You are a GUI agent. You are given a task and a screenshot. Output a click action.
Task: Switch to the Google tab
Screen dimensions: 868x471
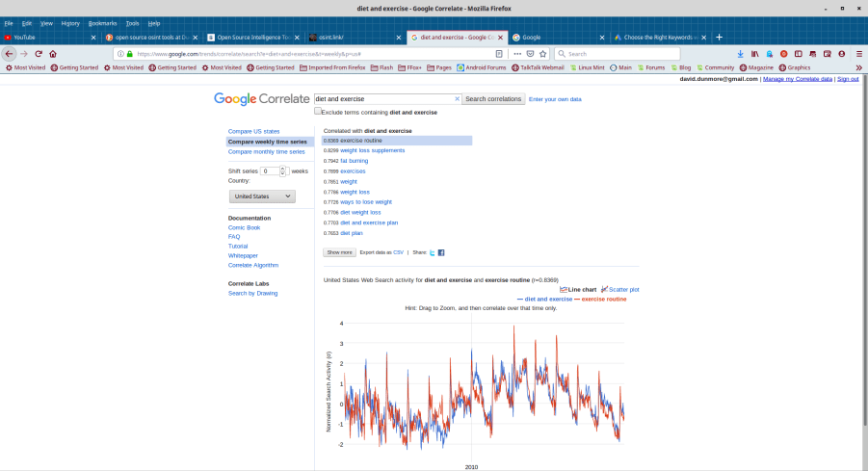[559, 37]
